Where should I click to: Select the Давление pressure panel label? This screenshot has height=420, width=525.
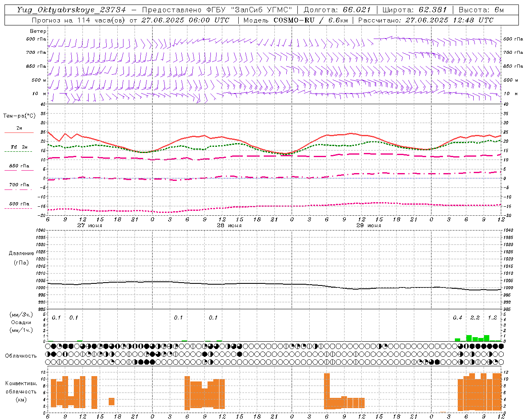[x=21, y=253]
